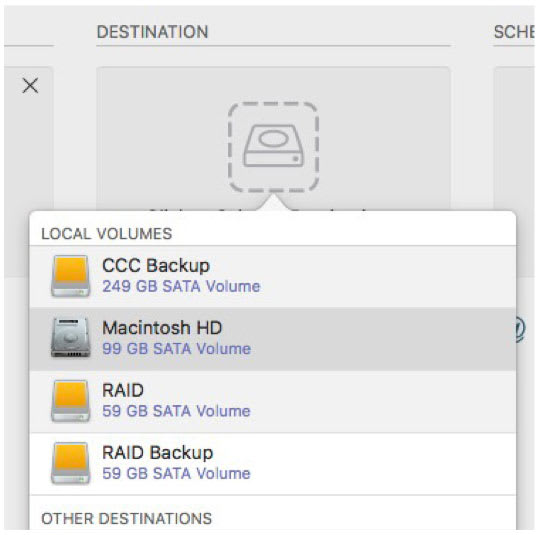Screen dimensions: 540x535
Task: Select the RAID Backup drive icon
Action: [71, 463]
